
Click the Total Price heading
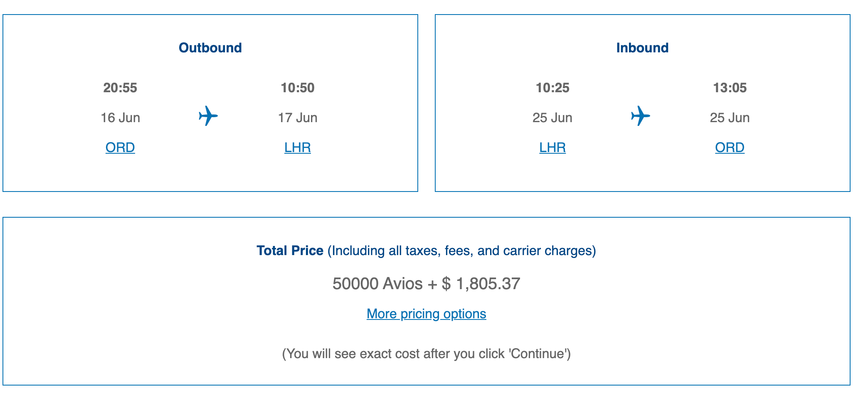point(290,251)
